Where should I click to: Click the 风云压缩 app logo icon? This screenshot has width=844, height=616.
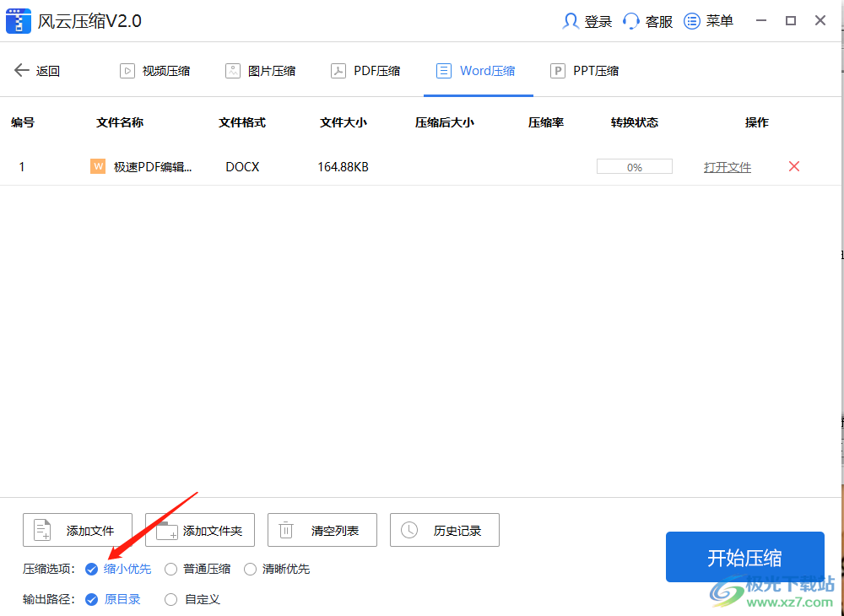point(19,21)
